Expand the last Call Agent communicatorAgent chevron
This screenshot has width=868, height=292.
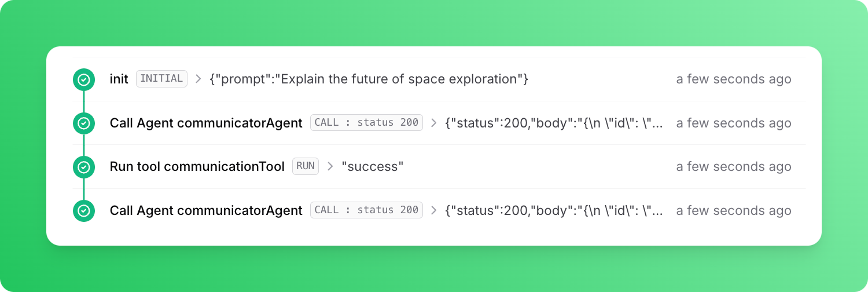433,210
